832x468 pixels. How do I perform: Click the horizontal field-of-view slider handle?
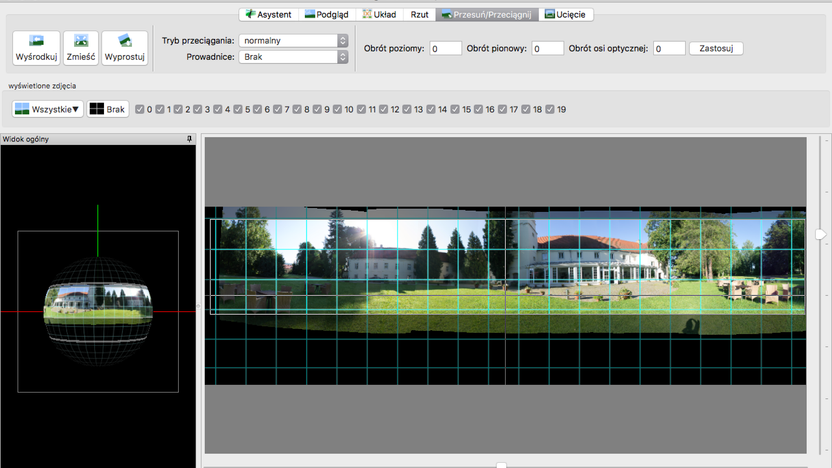501,465
